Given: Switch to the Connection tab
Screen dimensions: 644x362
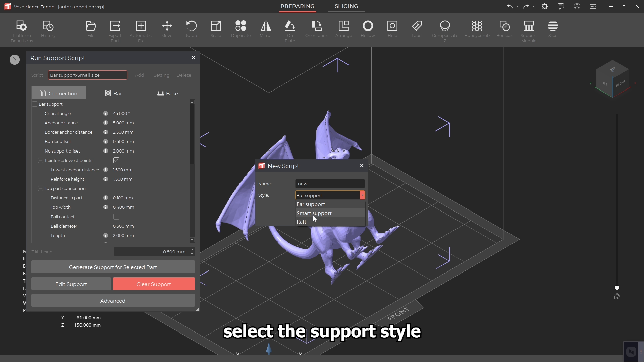Looking at the screenshot, I should (59, 93).
